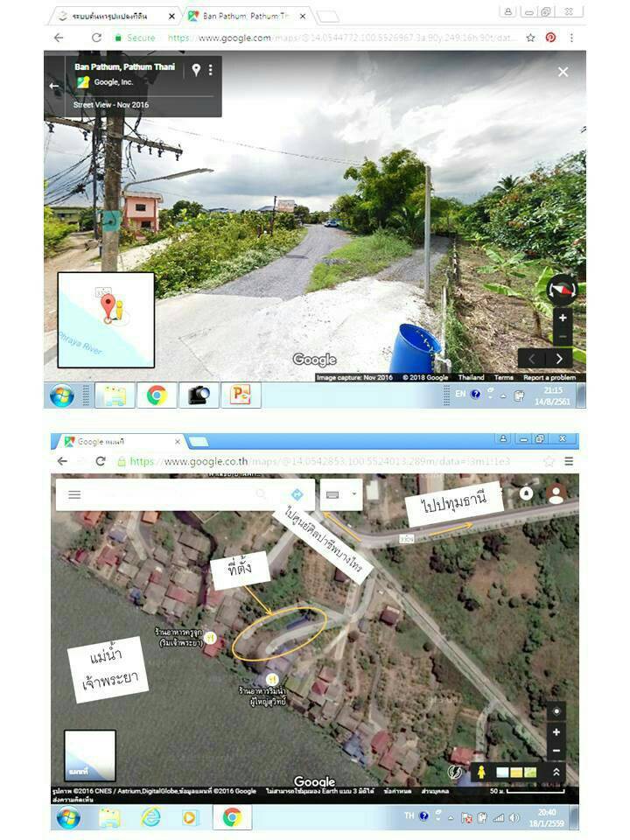Click the EN language indicator in upper taskbar
Image resolution: width=630 pixels, height=840 pixels.
[x=460, y=394]
